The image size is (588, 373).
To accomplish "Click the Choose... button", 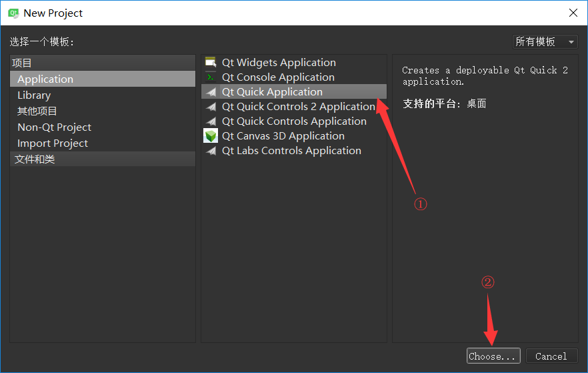I will [493, 356].
